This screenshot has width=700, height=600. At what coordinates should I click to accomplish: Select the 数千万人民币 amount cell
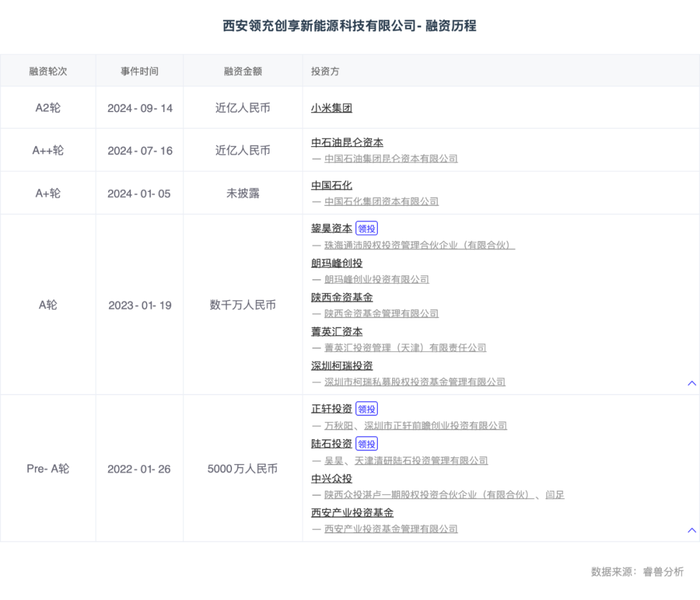click(x=243, y=305)
